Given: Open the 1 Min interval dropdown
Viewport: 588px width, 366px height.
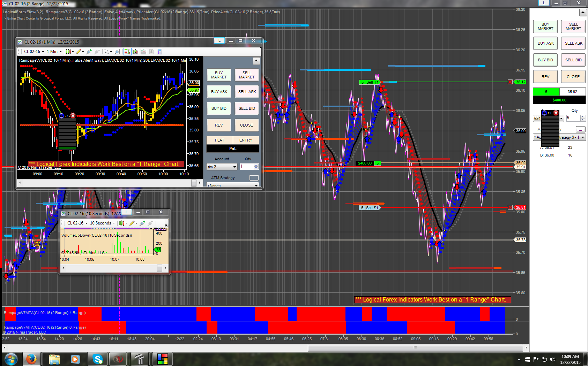Looking at the screenshot, I should click(54, 52).
